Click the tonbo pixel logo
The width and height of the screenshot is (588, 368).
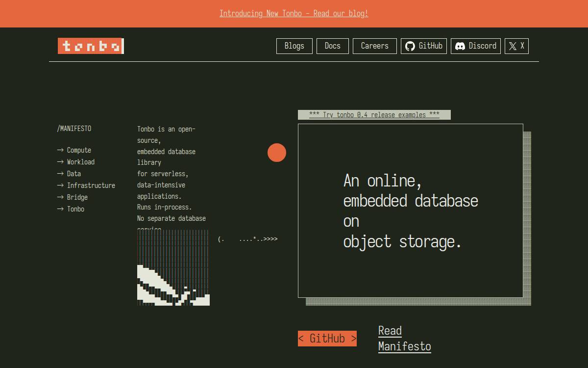coord(91,46)
